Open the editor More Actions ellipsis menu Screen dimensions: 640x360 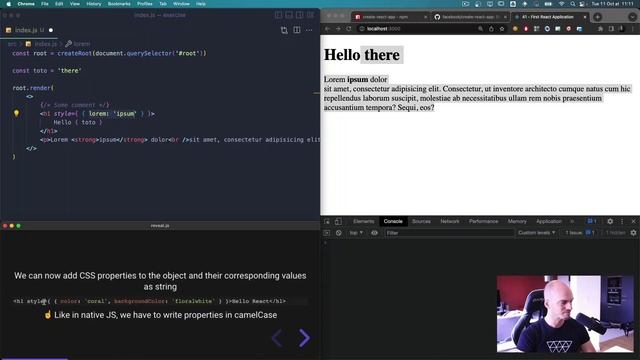pyautogui.click(x=309, y=30)
